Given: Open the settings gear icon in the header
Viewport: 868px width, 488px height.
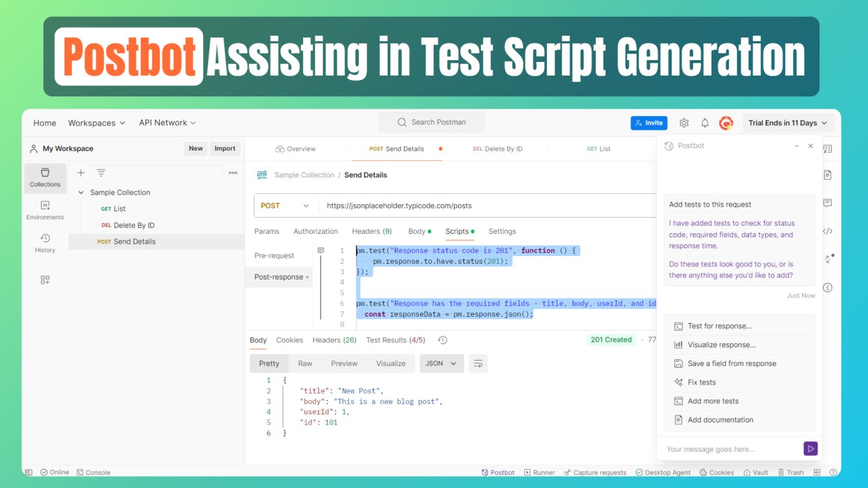Looking at the screenshot, I should (684, 123).
